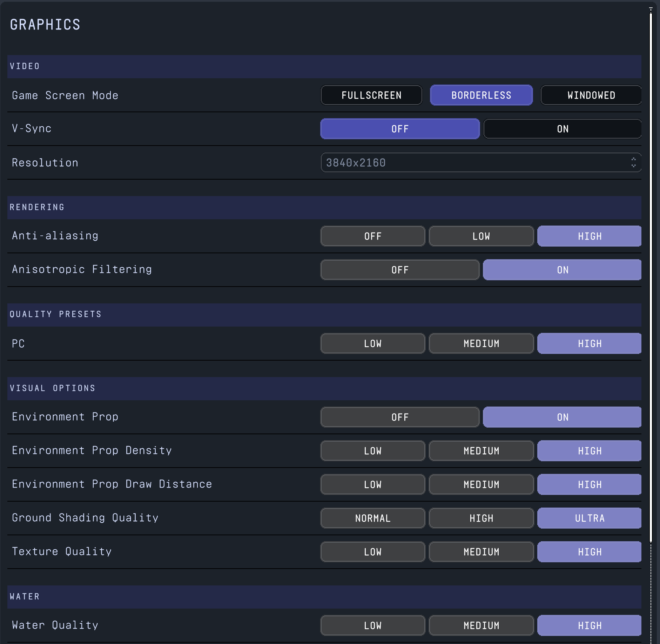Click the Environment Prop Density label
This screenshot has height=644, width=660.
pyautogui.click(x=92, y=451)
